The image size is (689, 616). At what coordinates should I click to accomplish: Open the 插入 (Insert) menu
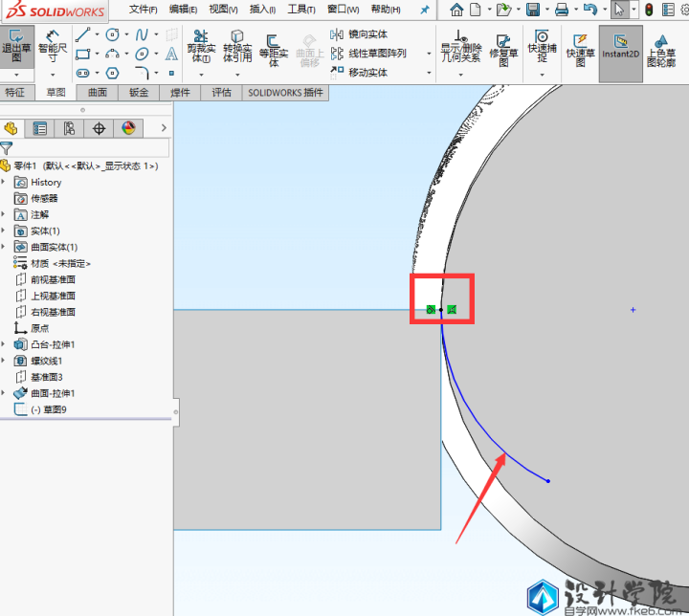(x=262, y=10)
